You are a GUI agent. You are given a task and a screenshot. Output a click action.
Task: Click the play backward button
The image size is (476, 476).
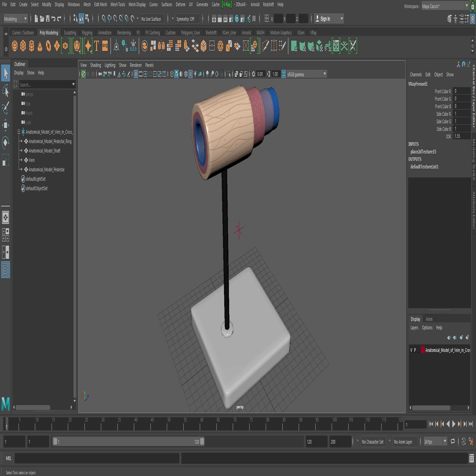pos(448,424)
